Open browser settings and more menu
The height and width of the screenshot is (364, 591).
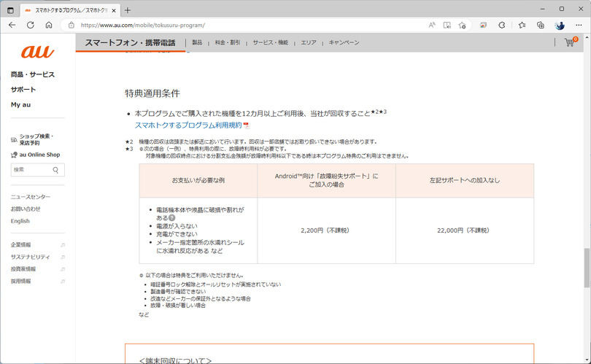pyautogui.click(x=579, y=26)
